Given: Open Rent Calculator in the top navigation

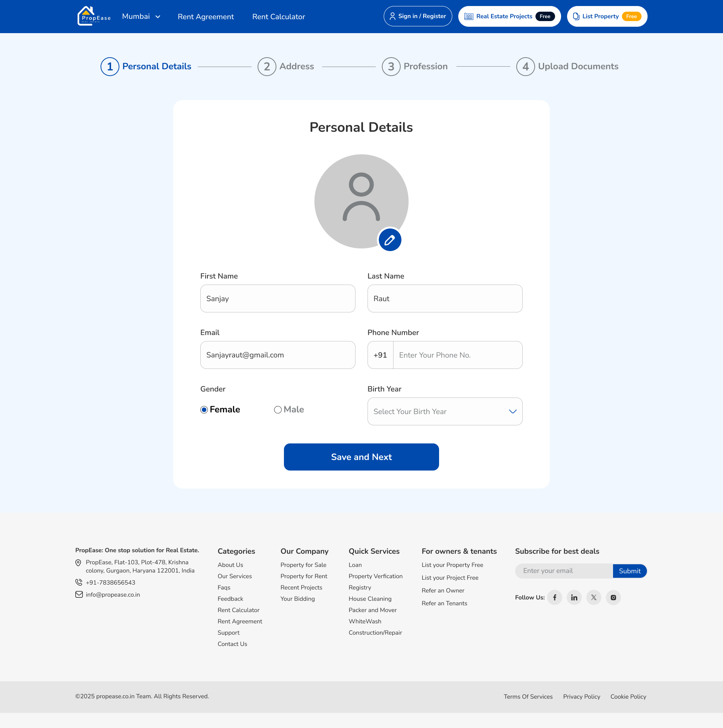Looking at the screenshot, I should (x=279, y=17).
